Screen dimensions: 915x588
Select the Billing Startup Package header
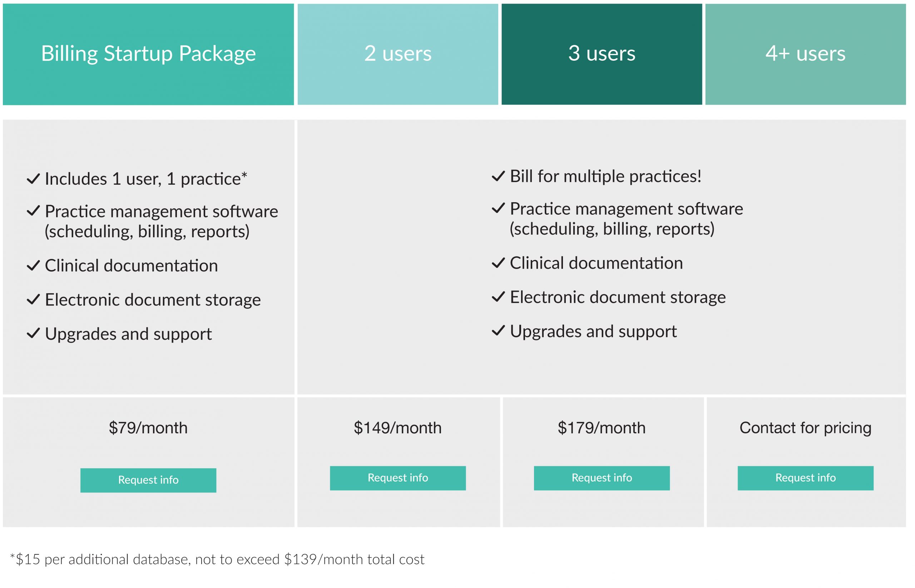point(149,55)
